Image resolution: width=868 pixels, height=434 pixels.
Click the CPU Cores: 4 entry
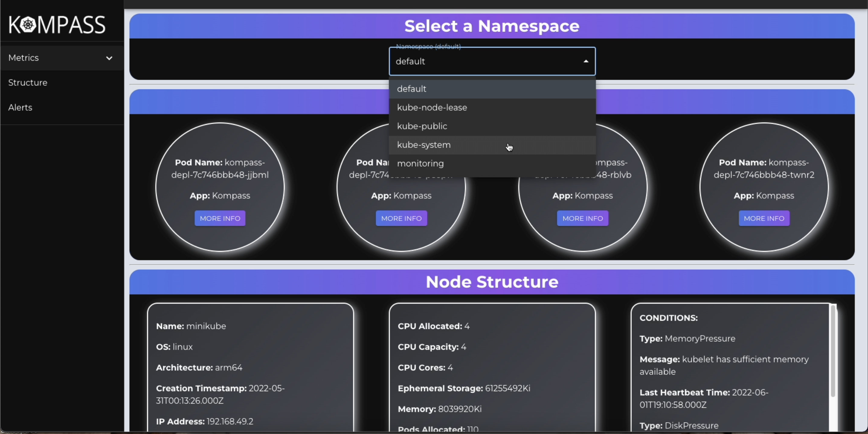click(425, 368)
